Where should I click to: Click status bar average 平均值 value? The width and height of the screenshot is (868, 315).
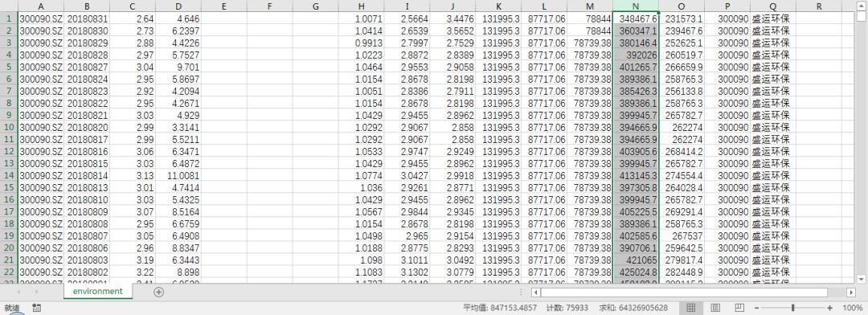(x=500, y=308)
